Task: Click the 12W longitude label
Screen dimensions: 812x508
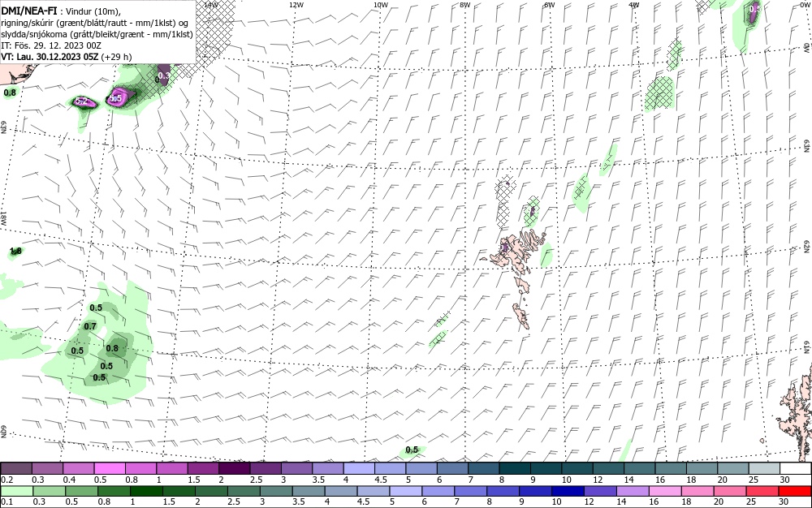Action: (296, 5)
